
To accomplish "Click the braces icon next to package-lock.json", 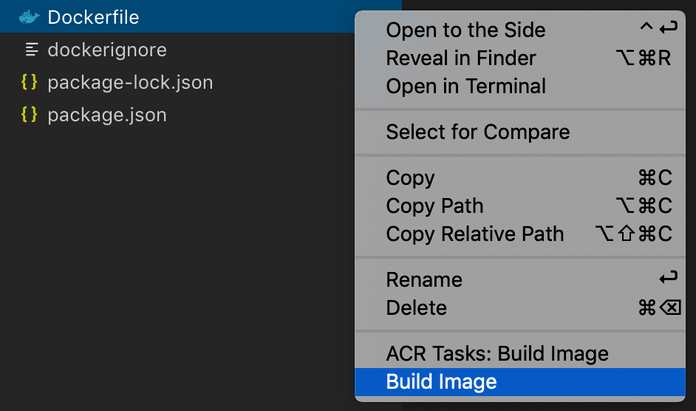I will tap(29, 82).
